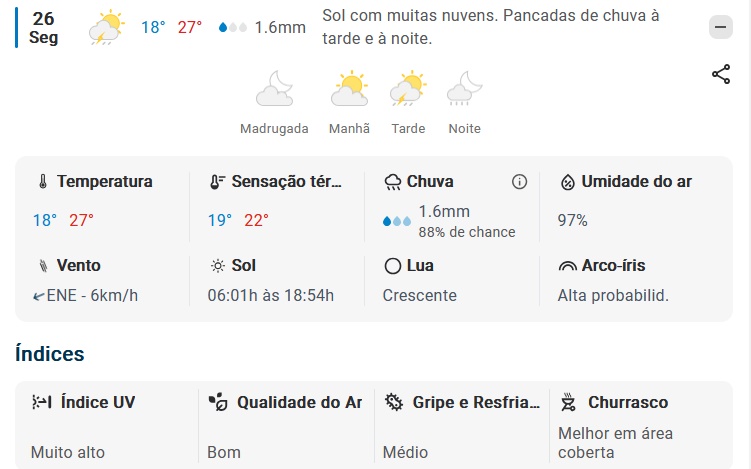Select the Índice UV card
The image size is (751, 469).
pyautogui.click(x=106, y=425)
